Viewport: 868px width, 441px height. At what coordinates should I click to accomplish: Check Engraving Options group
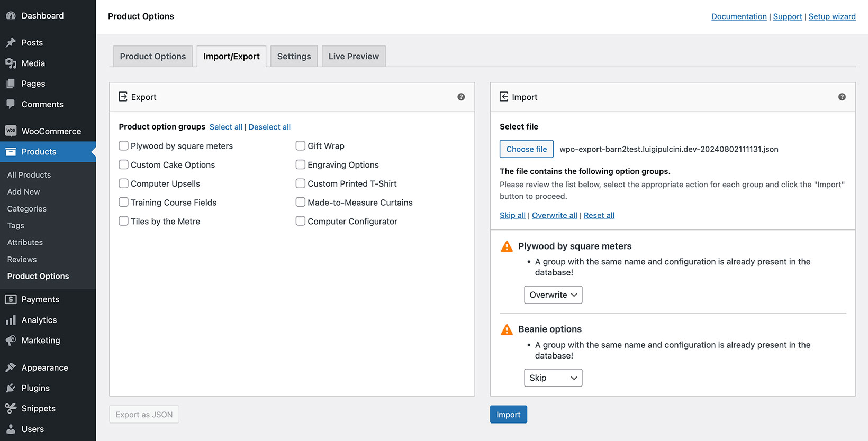coord(300,164)
